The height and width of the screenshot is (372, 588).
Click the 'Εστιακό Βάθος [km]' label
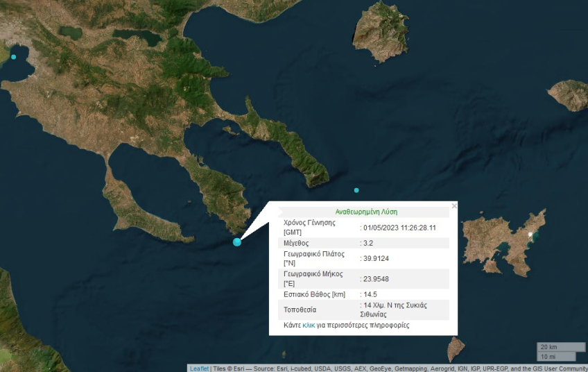tap(314, 294)
